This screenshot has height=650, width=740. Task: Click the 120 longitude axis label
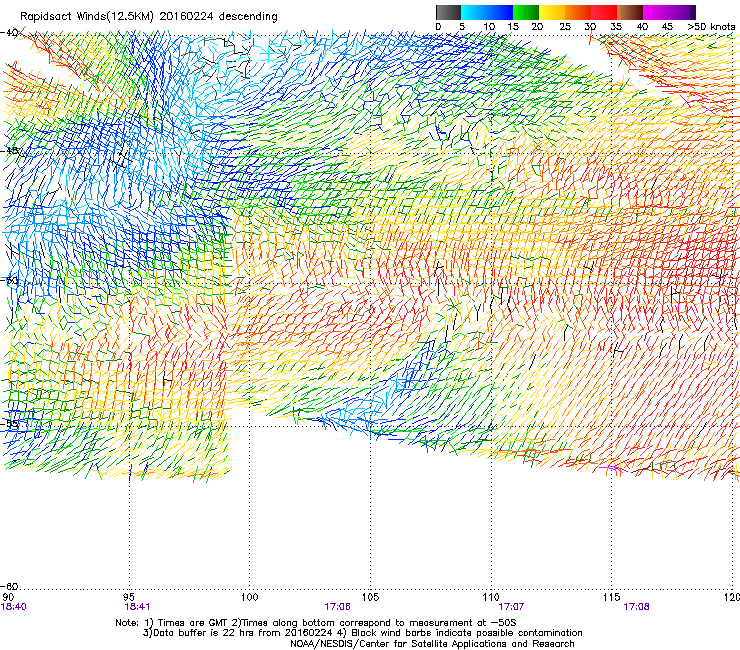tap(733, 597)
